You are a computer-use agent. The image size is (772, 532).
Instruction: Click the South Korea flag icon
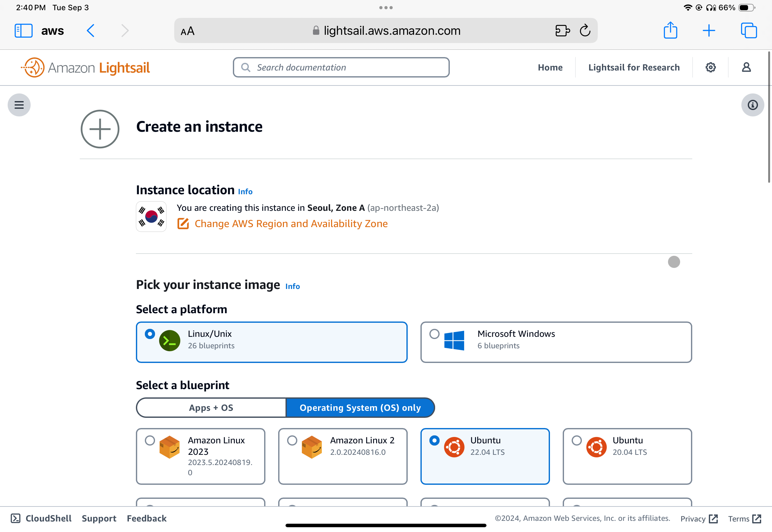click(151, 216)
